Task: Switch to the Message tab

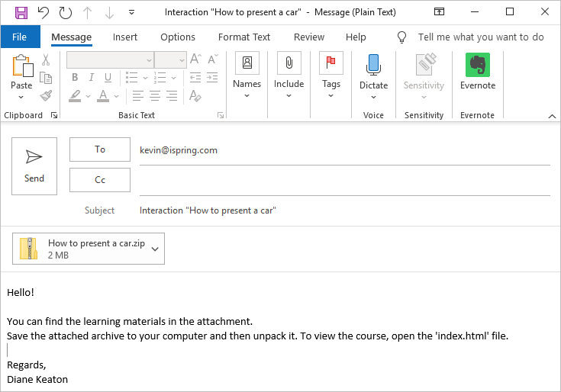Action: pos(72,37)
